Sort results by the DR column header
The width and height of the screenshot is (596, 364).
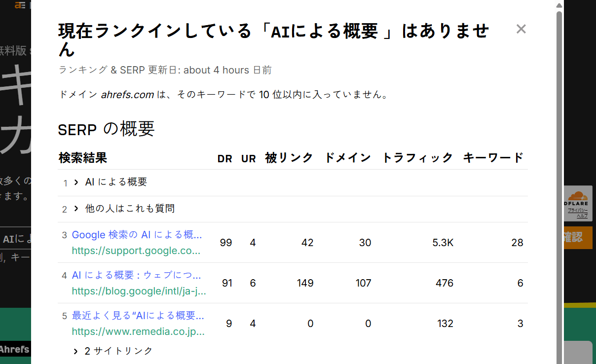tap(224, 158)
